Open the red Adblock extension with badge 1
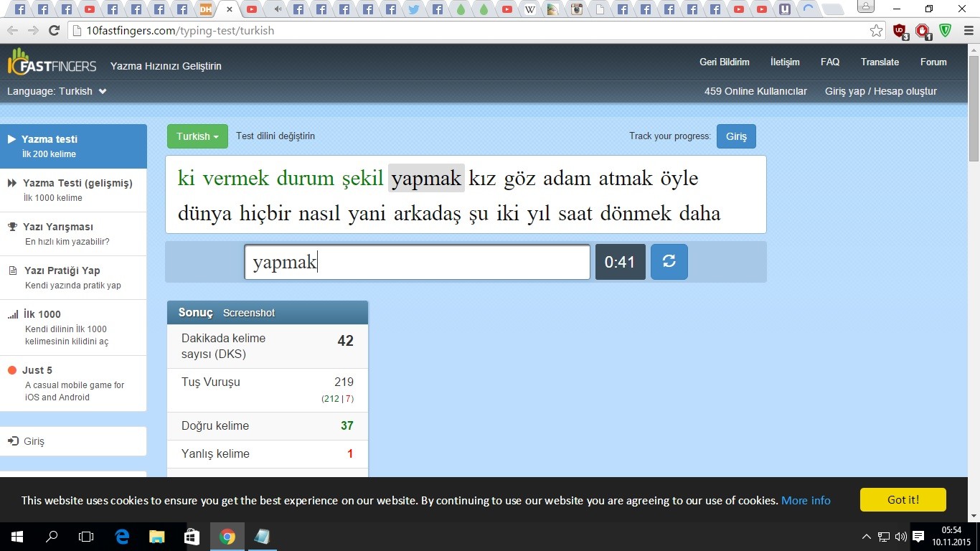980x551 pixels. tap(923, 31)
